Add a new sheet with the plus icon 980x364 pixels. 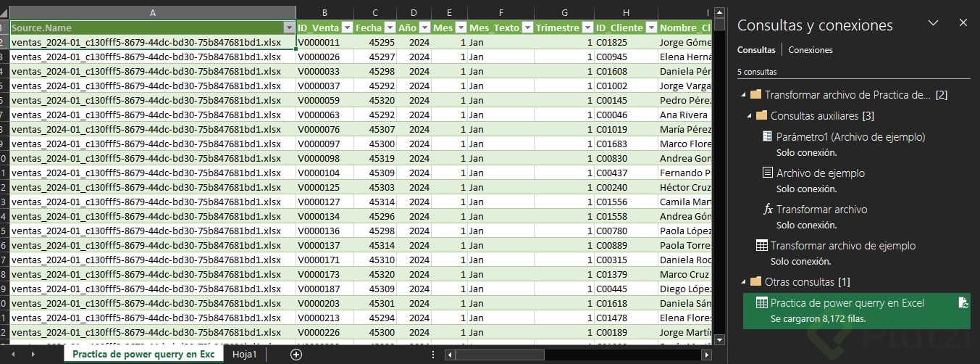pos(296,354)
